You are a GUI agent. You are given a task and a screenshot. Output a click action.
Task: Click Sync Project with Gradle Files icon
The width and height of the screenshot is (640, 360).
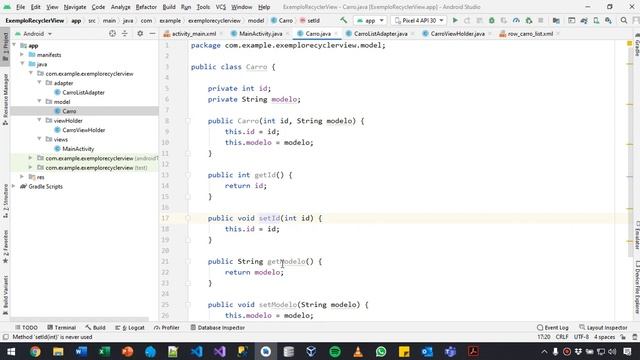click(584, 20)
